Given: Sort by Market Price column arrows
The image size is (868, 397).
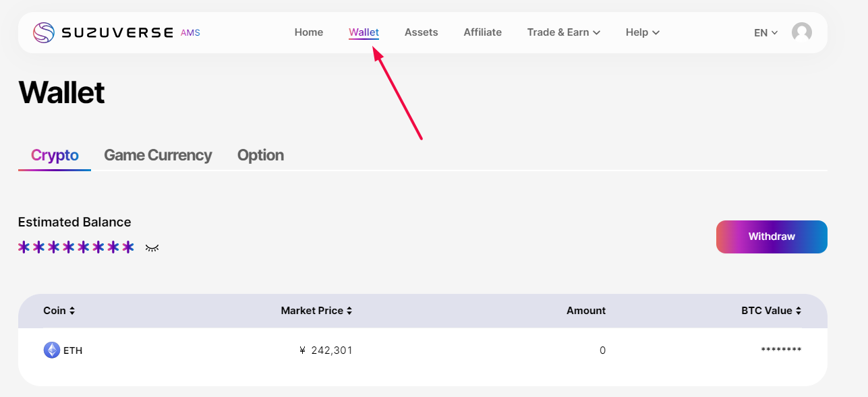Looking at the screenshot, I should [x=349, y=311].
